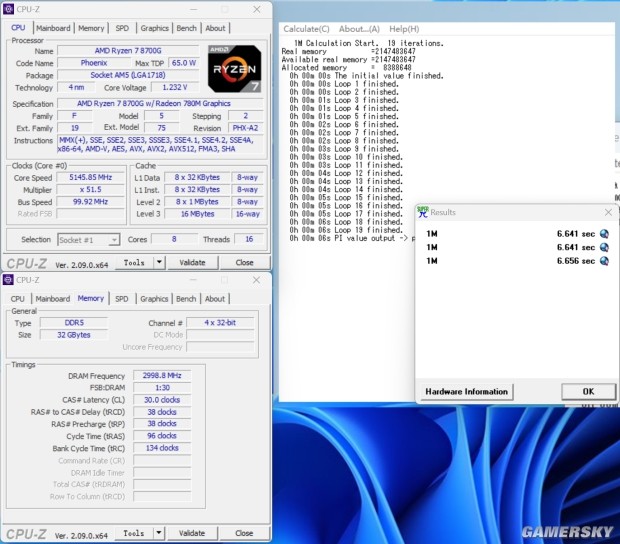Select Memory tab in bottom CPU-Z window
This screenshot has height=544, width=620.
[x=91, y=298]
